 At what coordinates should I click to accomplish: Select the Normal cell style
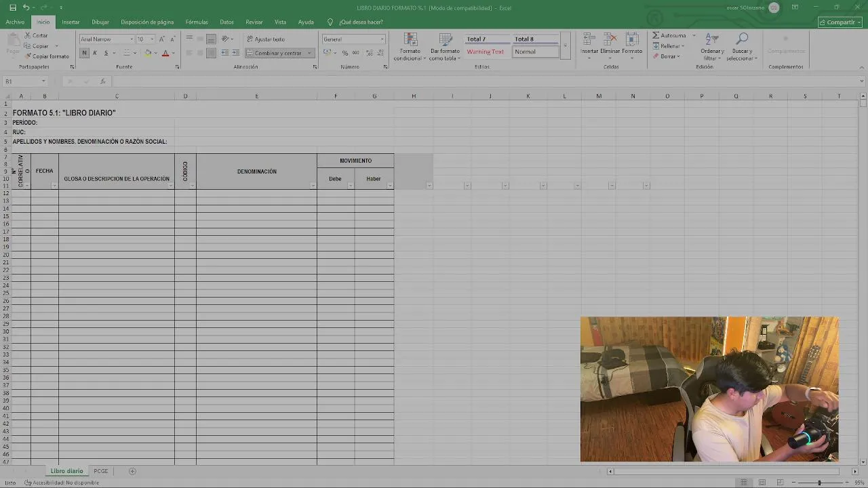point(535,52)
